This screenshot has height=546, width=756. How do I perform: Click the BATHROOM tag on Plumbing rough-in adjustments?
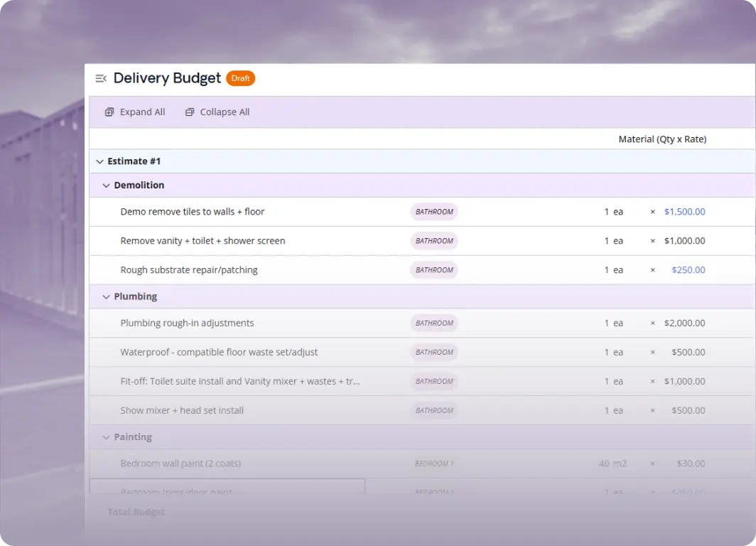point(433,323)
